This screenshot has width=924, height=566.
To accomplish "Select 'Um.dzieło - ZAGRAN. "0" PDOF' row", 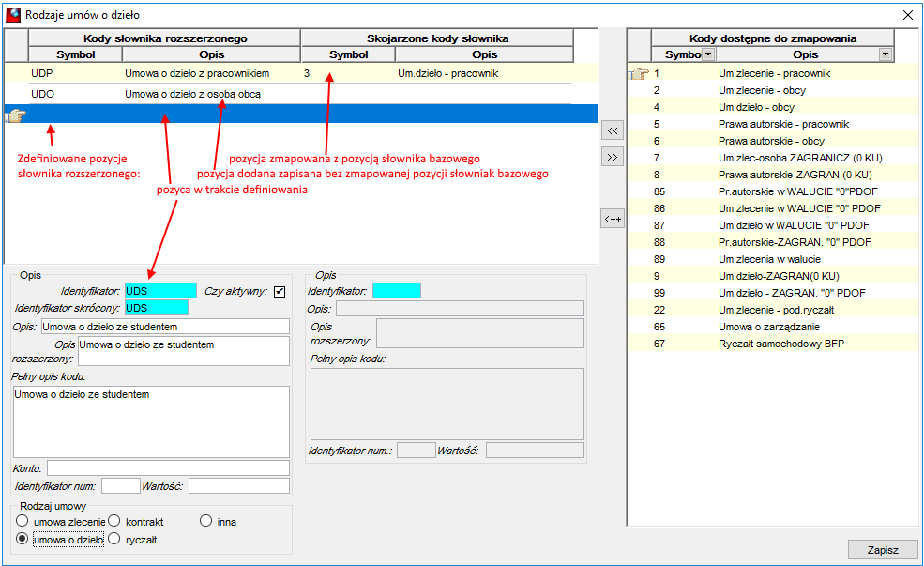I will [773, 293].
